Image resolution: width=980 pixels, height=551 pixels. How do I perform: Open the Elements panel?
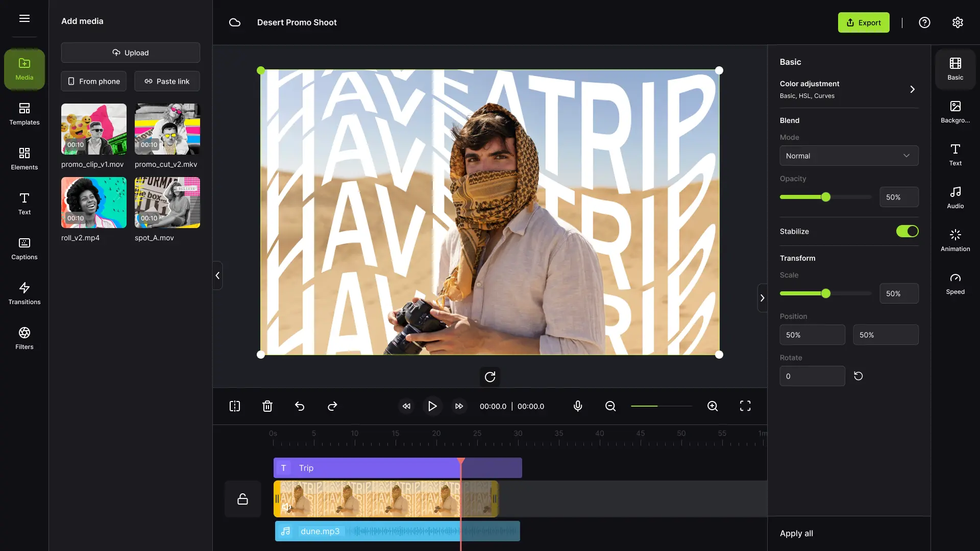point(24,159)
